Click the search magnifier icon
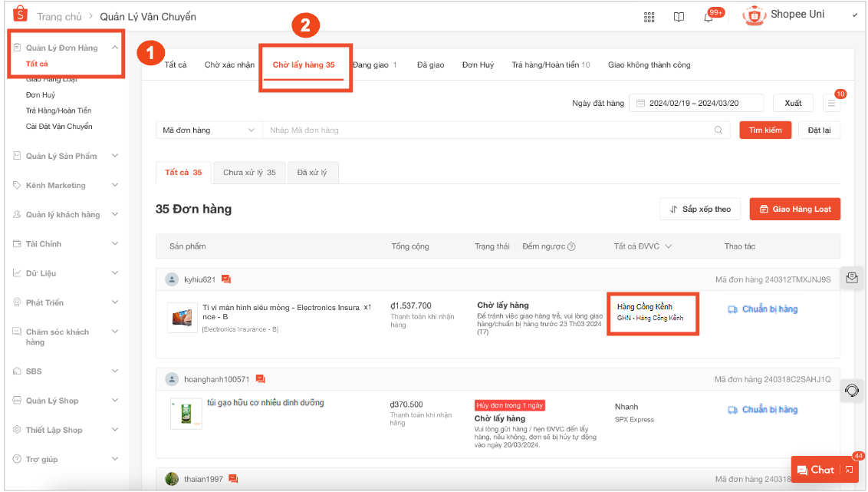The image size is (868, 492). (x=718, y=130)
